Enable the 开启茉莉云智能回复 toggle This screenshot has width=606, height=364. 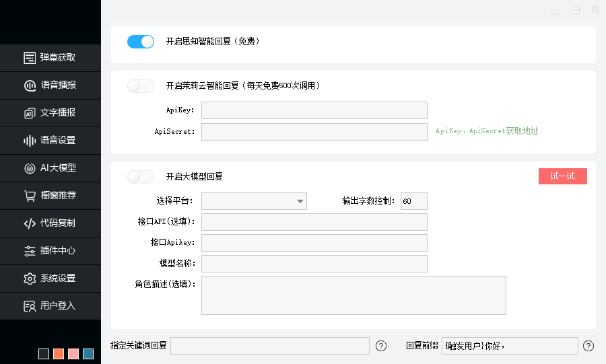pos(141,86)
